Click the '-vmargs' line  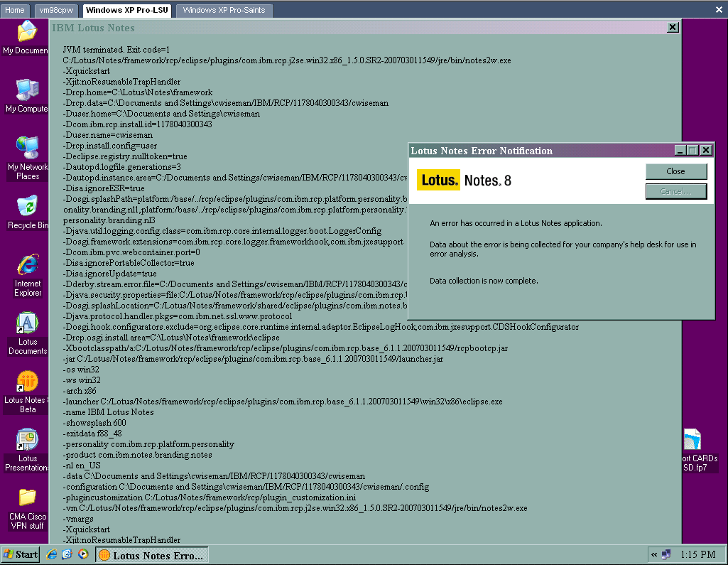pos(79,519)
